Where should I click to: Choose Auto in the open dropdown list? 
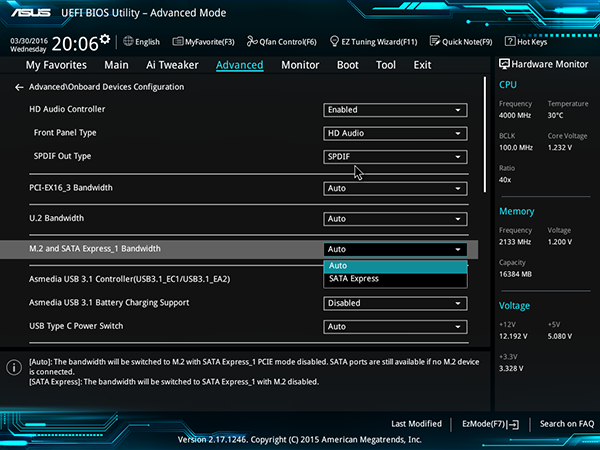click(x=395, y=266)
